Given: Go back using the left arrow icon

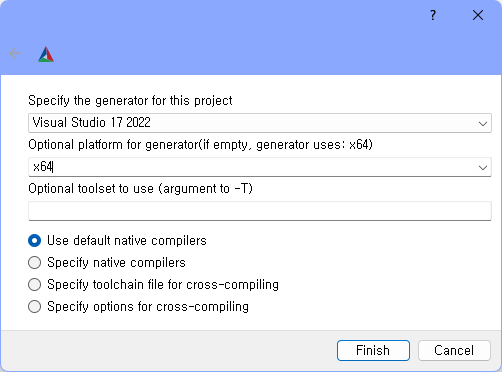Looking at the screenshot, I should (x=15, y=53).
